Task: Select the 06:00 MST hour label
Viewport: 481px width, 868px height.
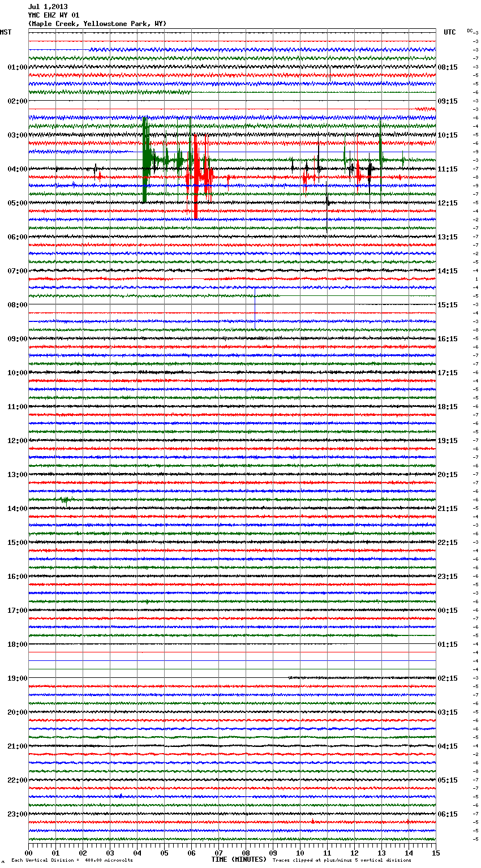Action: (x=18, y=237)
